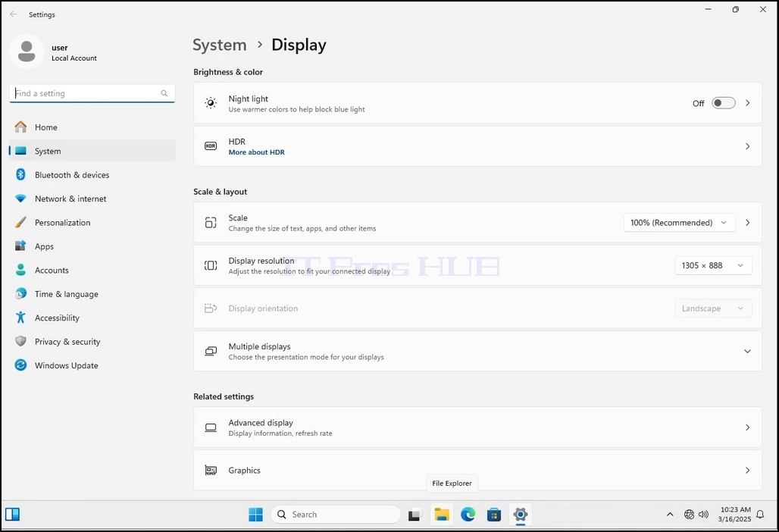Click the Personalization paintbrush icon
The height and width of the screenshot is (532, 779).
20,222
